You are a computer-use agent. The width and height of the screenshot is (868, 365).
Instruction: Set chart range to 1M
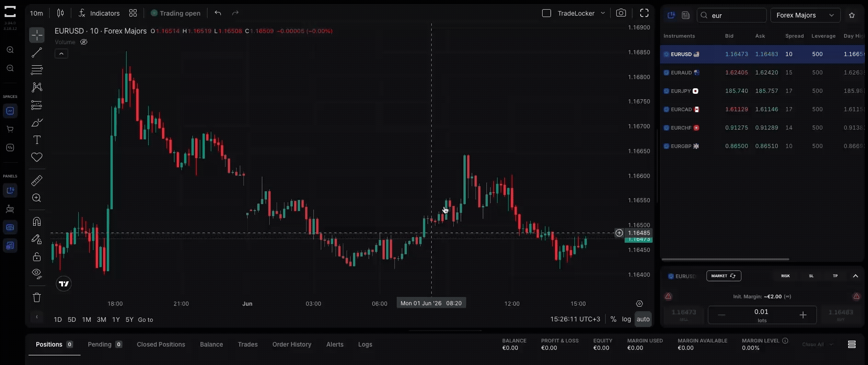point(87,319)
